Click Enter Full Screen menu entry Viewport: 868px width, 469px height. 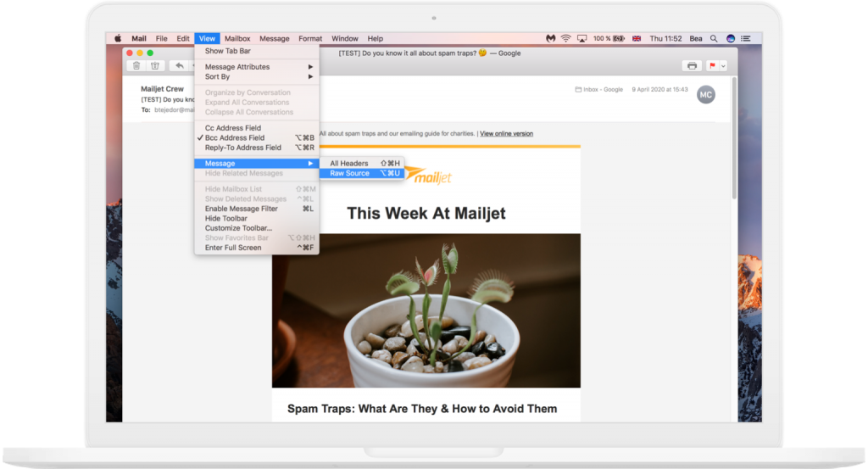[233, 248]
